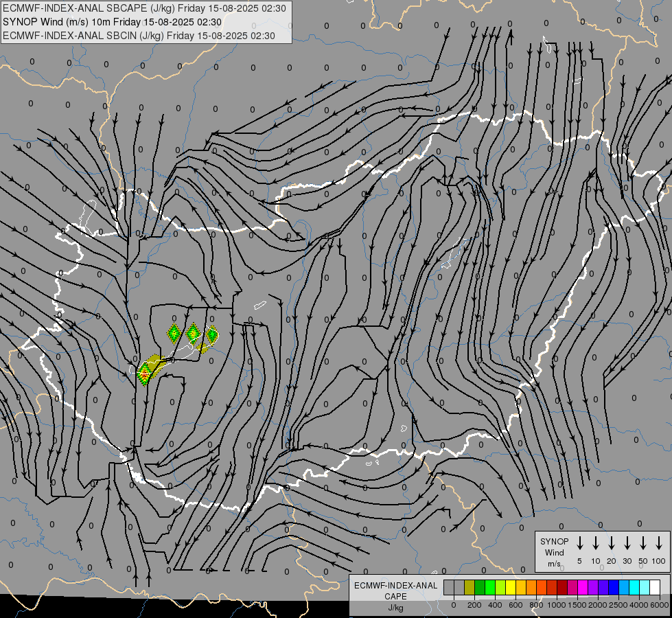
Task: Select the olive CAPE legend swatch
Action: [470, 587]
